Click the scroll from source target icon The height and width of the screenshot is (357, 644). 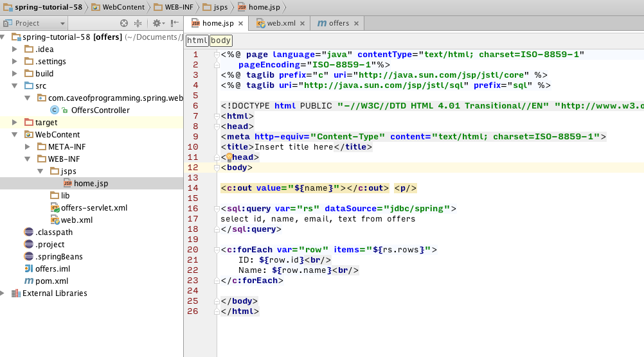click(123, 23)
